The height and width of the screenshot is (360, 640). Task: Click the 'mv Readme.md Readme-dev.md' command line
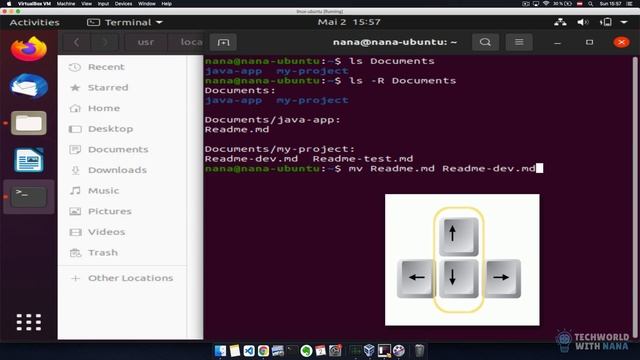tap(442, 169)
